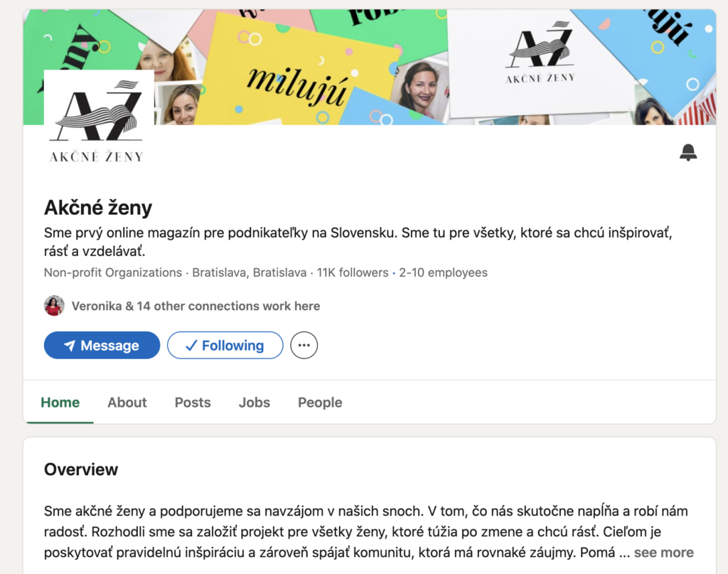
Task: Switch to the About tab
Action: [127, 402]
